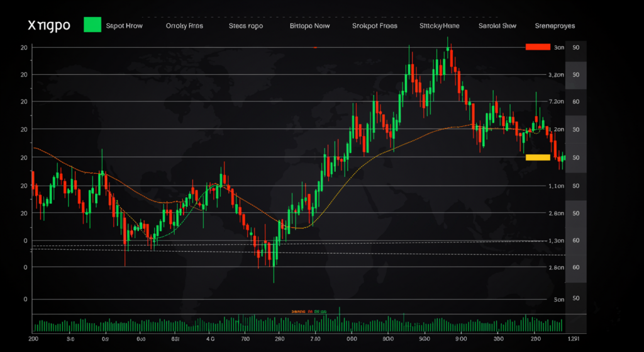Image resolution: width=644 pixels, height=352 pixels.
Task: Open the Srapot Hrow menu
Action: (124, 26)
